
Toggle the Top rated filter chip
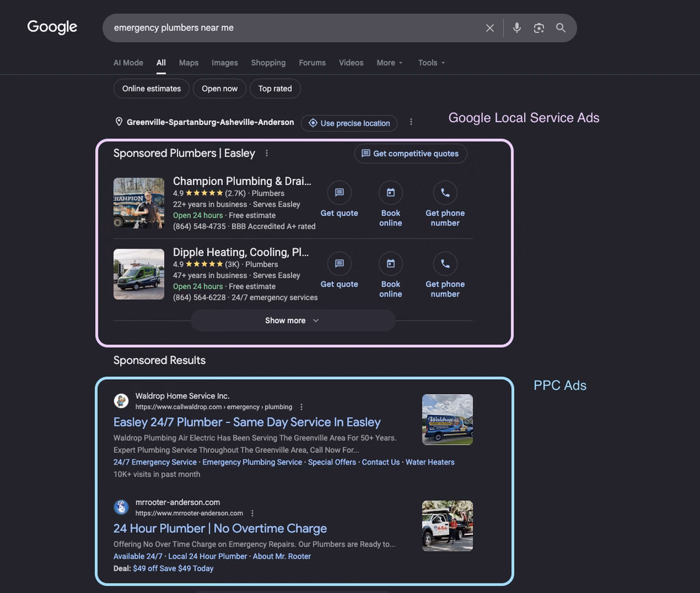(x=275, y=88)
